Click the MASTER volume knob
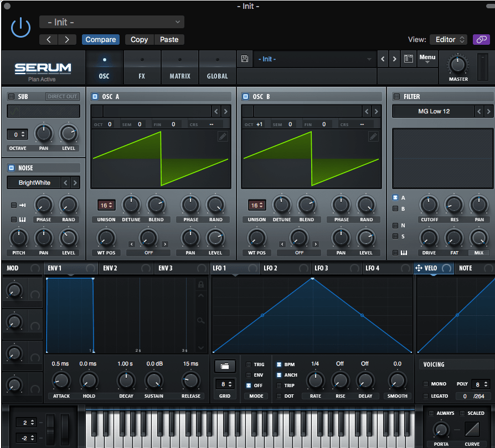Image resolution: width=495 pixels, height=448 pixels. 458,65
